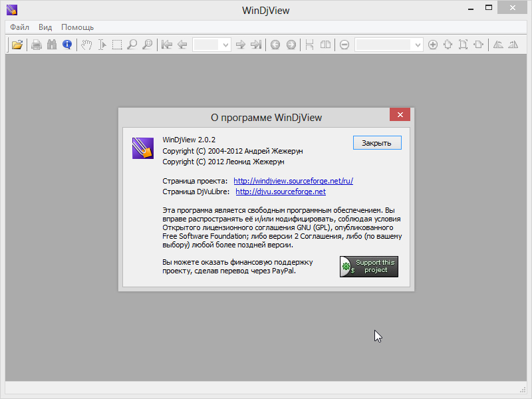
Task: Click the Support this project button
Action: [368, 266]
